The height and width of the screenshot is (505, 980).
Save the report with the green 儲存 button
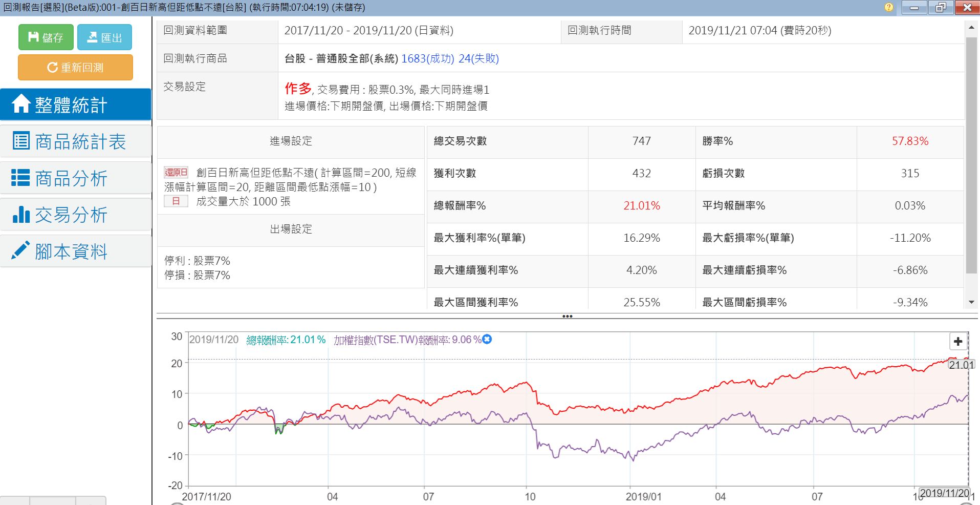coord(46,37)
